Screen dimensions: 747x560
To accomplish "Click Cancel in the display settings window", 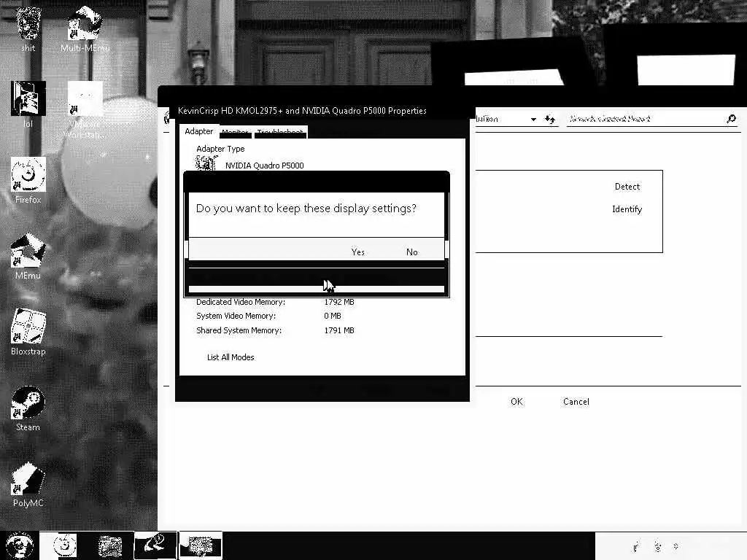I will click(x=576, y=402).
